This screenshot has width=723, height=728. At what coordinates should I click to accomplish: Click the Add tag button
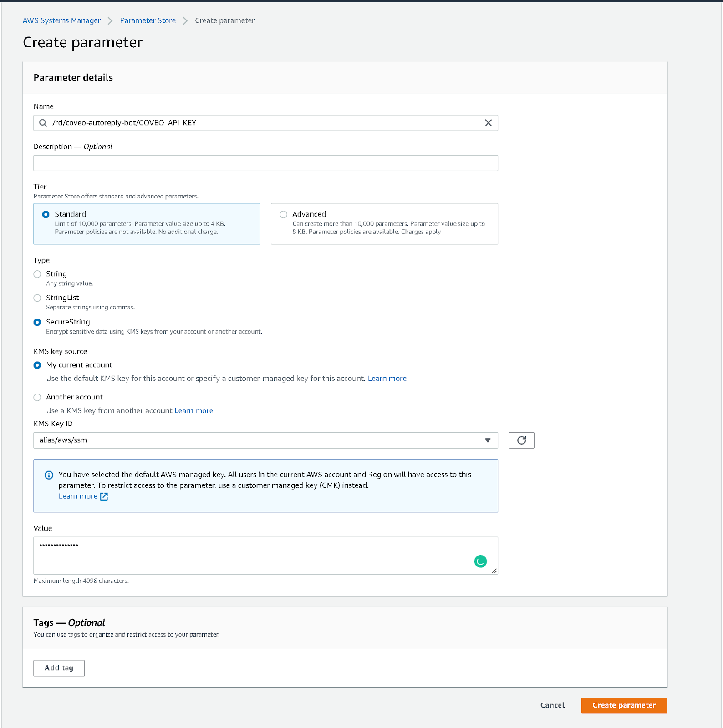[x=59, y=668]
